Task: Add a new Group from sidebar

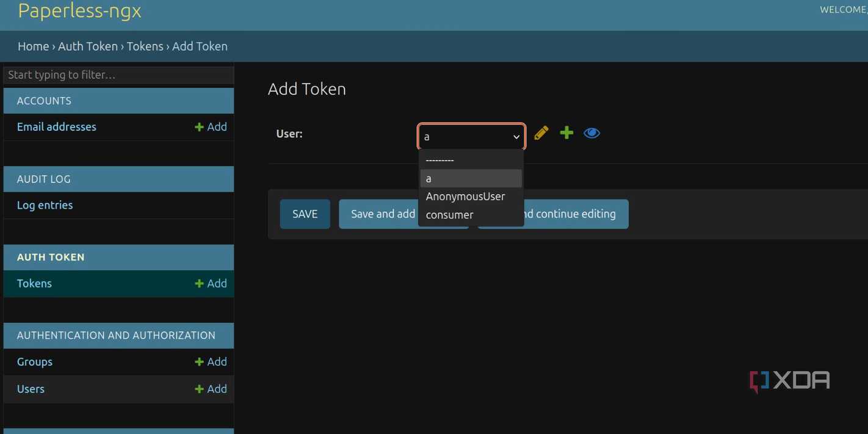Action: pos(211,362)
